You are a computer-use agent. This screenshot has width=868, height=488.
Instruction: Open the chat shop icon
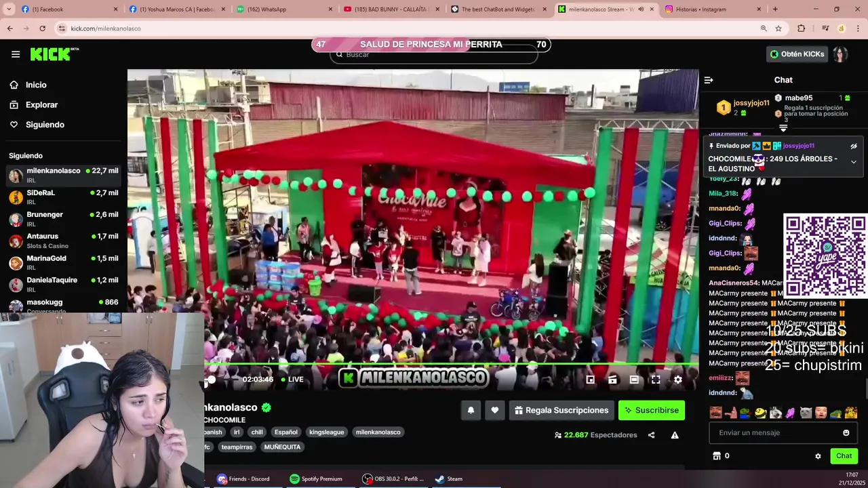[717, 456]
